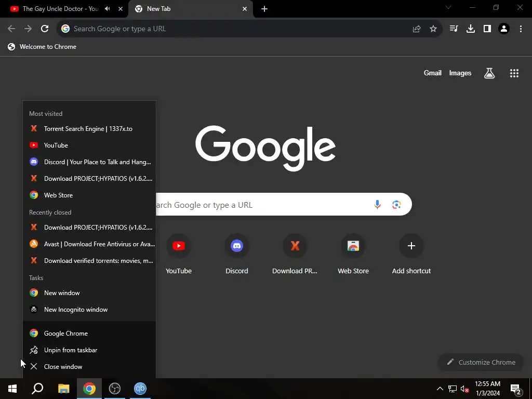532x399 pixels.
Task: Open Discord entry in Most visited list
Action: [x=89, y=162]
